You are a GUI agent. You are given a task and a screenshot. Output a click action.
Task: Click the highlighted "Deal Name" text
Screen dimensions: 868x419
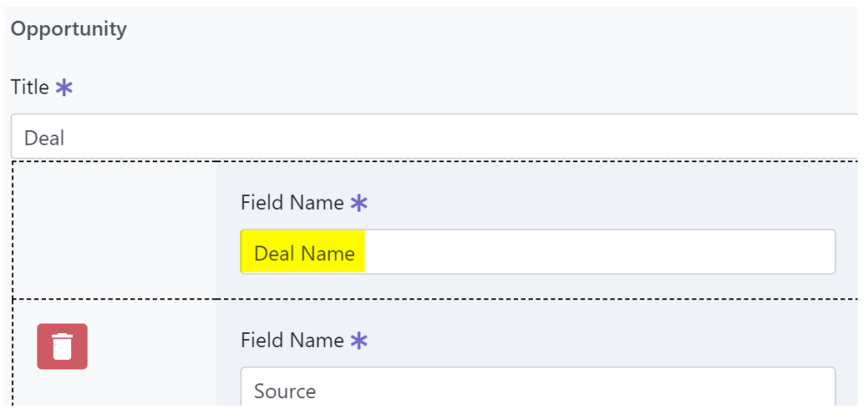coord(304,253)
